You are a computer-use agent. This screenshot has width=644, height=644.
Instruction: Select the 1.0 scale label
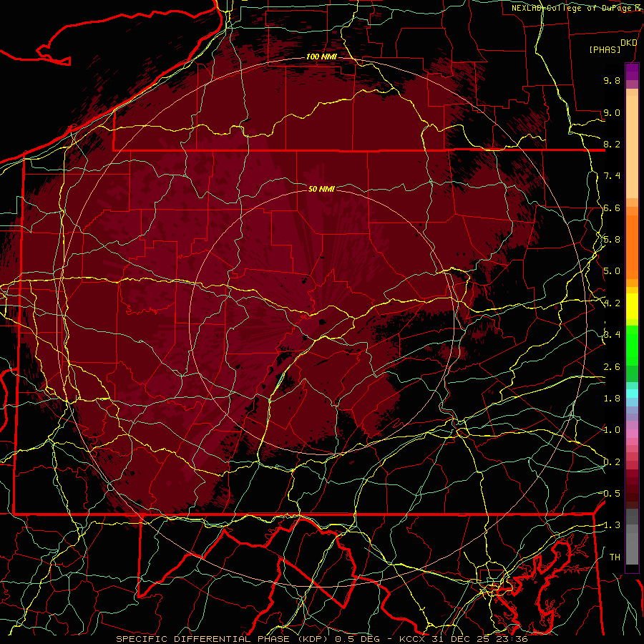pos(612,430)
